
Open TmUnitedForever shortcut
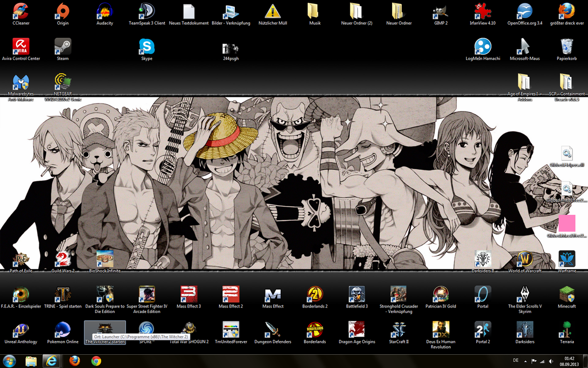point(231,329)
